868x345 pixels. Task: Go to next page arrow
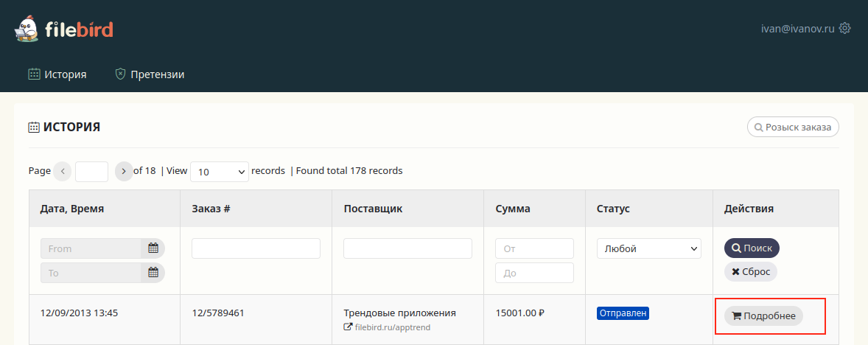click(x=124, y=171)
